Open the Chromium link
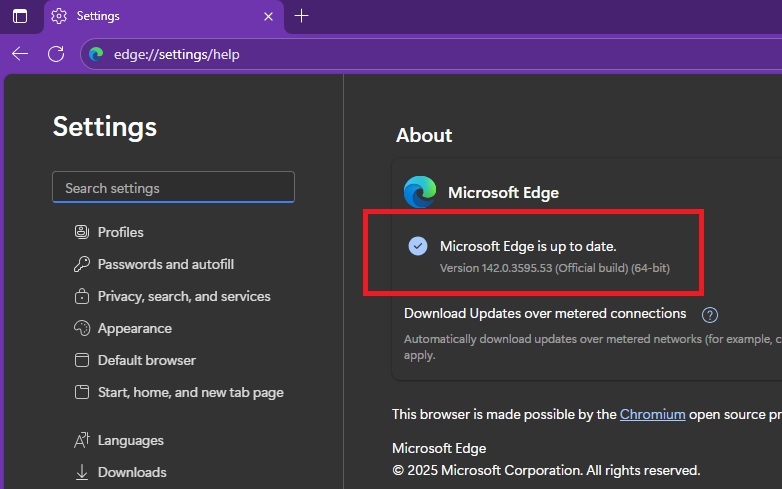 652,414
